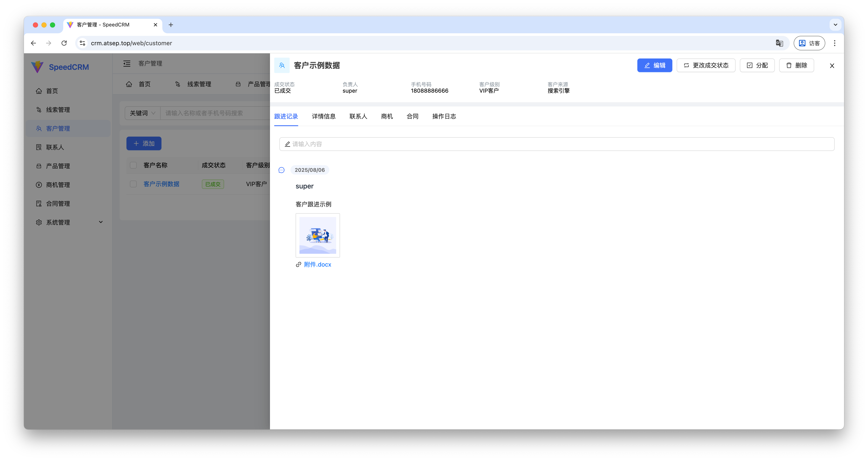Open the site information icon in address bar
This screenshot has height=461, width=868.
pyautogui.click(x=82, y=43)
